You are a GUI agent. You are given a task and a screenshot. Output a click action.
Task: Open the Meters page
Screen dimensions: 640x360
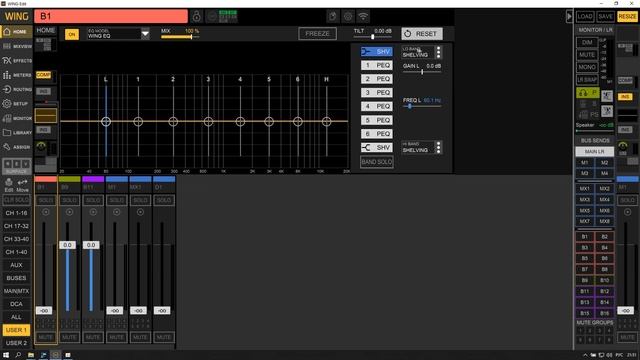[x=16, y=75]
